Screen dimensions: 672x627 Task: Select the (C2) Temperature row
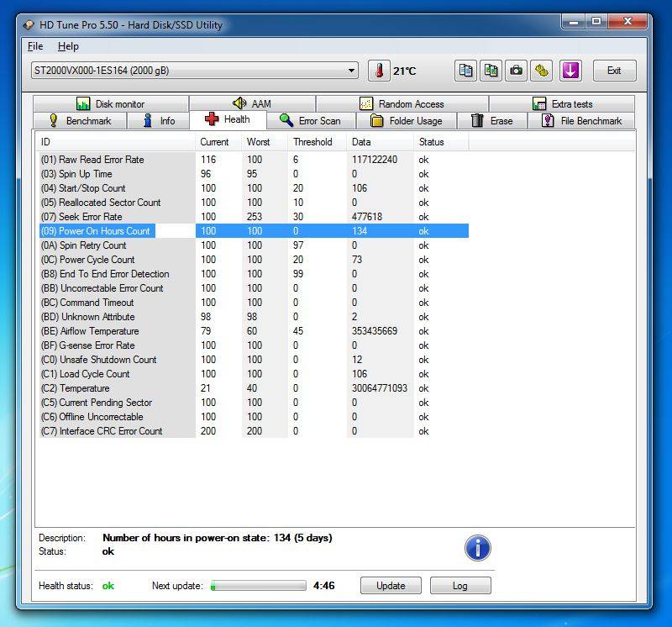(254, 388)
